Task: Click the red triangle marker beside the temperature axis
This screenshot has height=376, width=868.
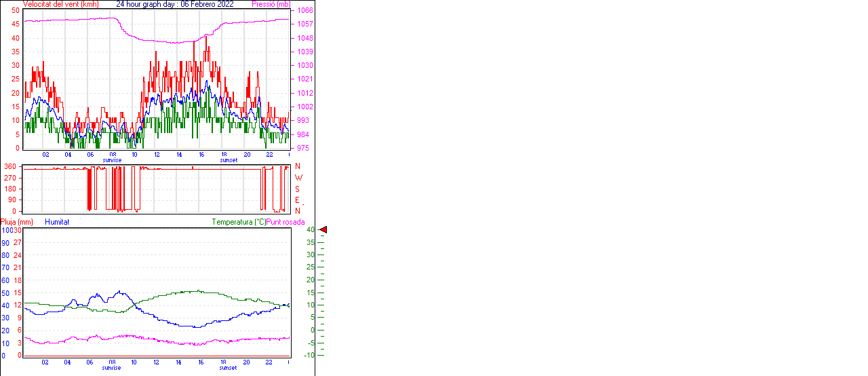Action: pyautogui.click(x=323, y=230)
